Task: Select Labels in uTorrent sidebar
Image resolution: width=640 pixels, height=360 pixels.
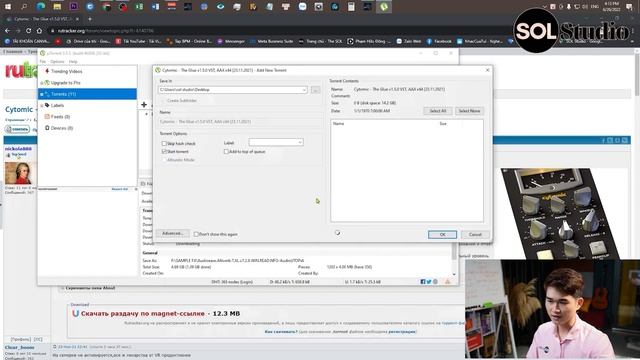Action: 57,105
